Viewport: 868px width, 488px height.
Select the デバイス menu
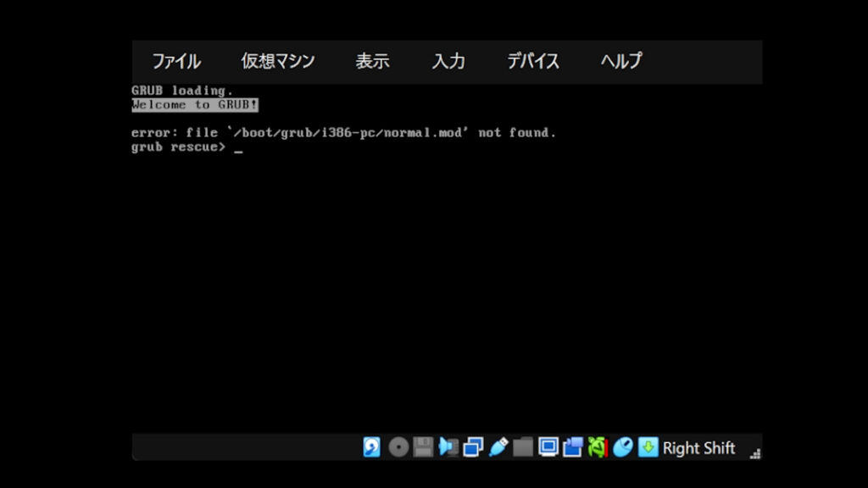533,61
